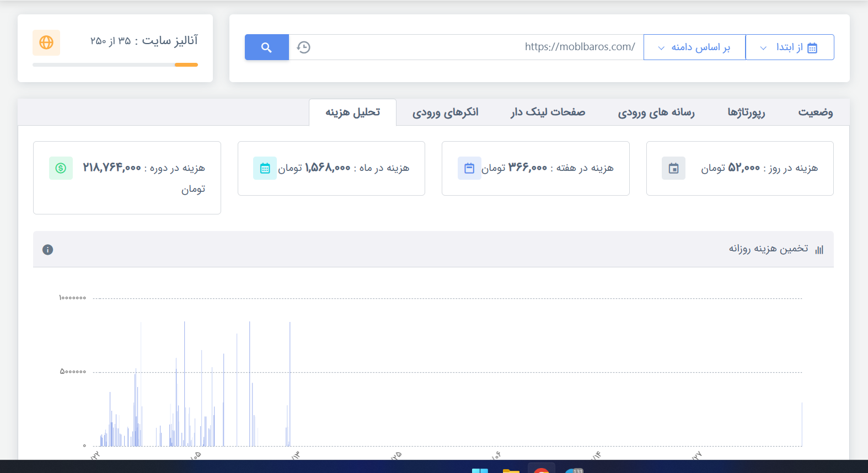Click the moblbaros.com URL input field
Image resolution: width=868 pixels, height=473 pixels.
click(x=474, y=47)
